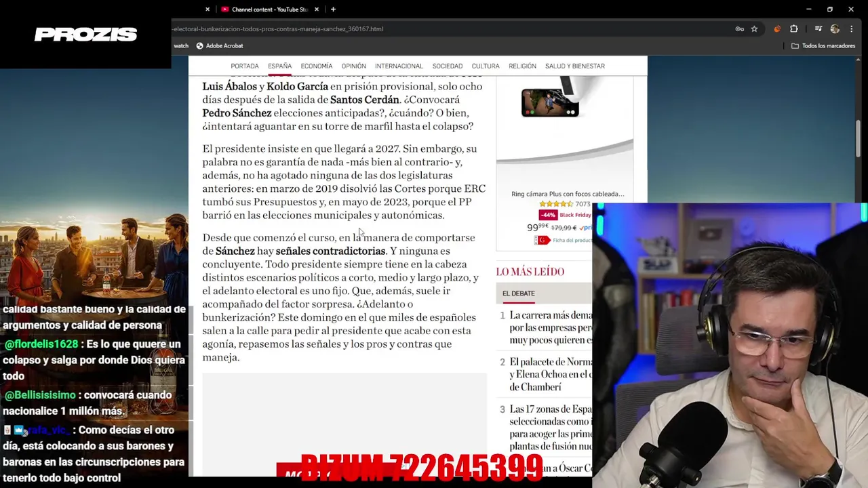Close the Channel content YouTube Studio tab

coord(317,9)
